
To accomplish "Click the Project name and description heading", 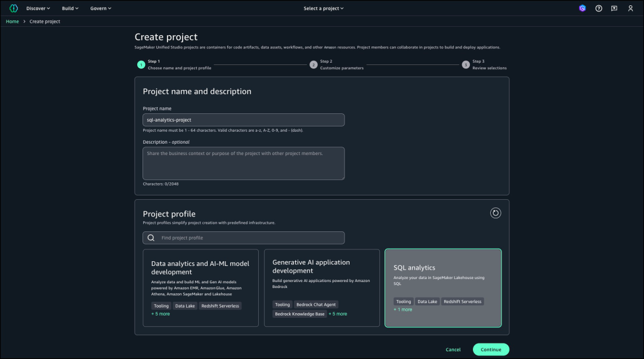I will click(x=197, y=92).
